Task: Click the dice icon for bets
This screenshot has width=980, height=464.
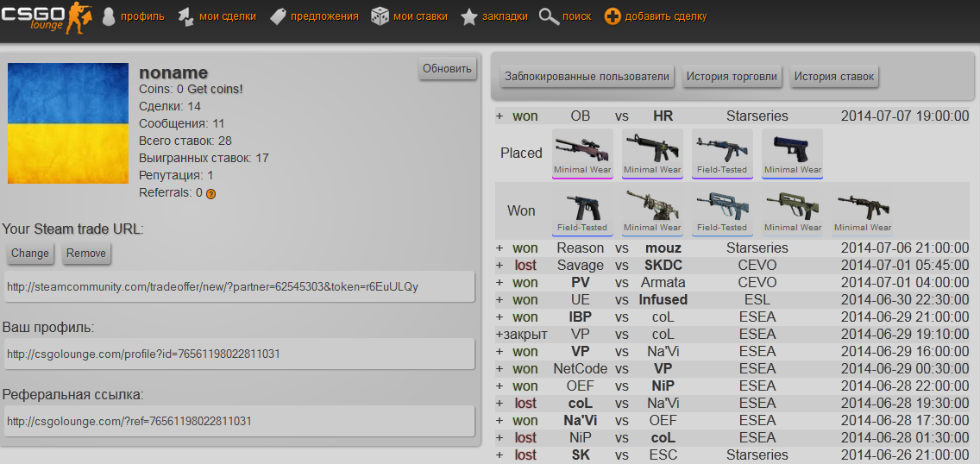Action: click(380, 17)
